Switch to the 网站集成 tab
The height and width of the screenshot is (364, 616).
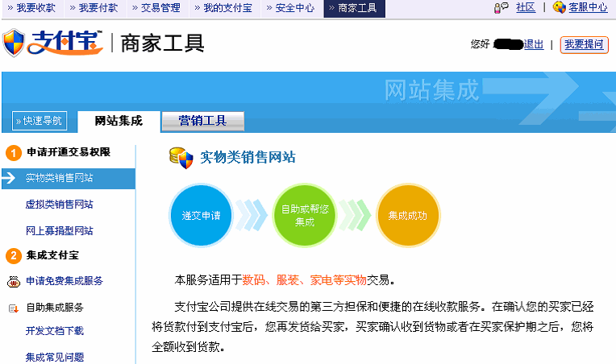click(119, 121)
